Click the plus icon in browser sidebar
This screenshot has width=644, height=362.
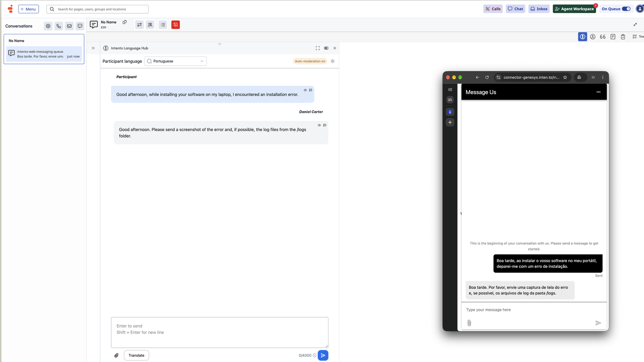pyautogui.click(x=450, y=122)
